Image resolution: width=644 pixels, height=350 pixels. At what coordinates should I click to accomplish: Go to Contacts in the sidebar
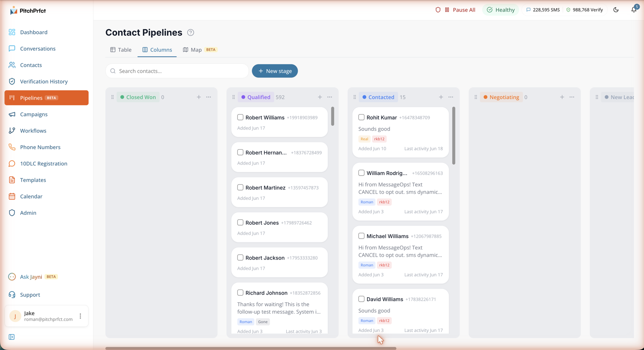[46, 65]
